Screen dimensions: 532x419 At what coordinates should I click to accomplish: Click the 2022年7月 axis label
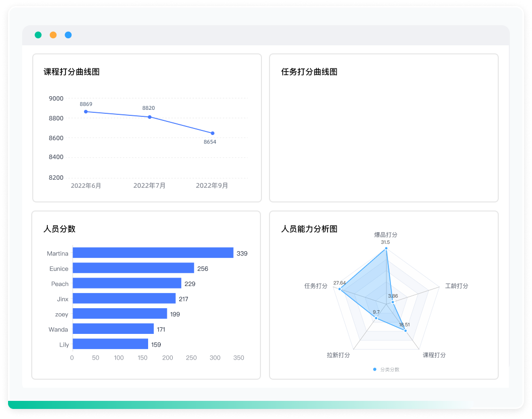(x=149, y=185)
